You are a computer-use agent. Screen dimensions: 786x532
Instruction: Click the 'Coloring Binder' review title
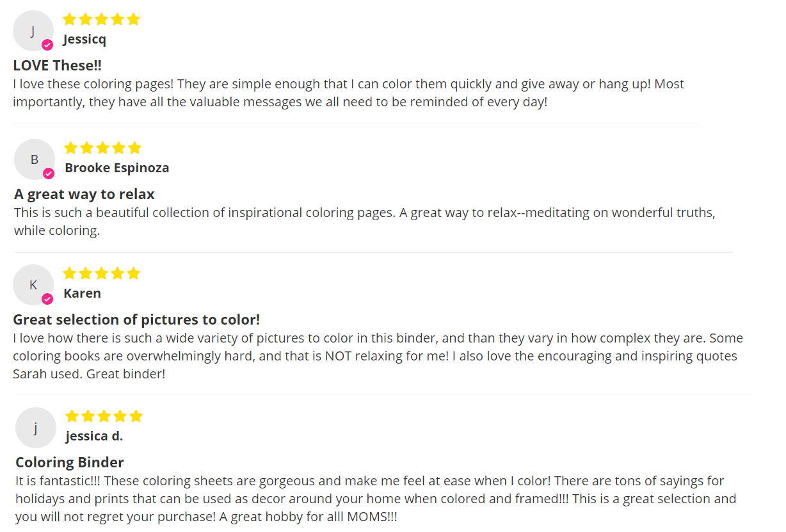(70, 462)
